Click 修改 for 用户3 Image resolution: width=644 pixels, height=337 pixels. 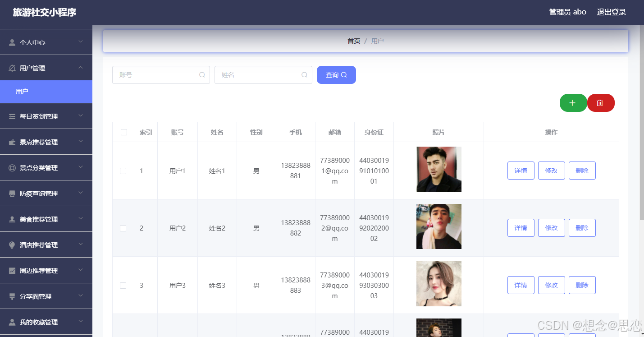point(552,285)
